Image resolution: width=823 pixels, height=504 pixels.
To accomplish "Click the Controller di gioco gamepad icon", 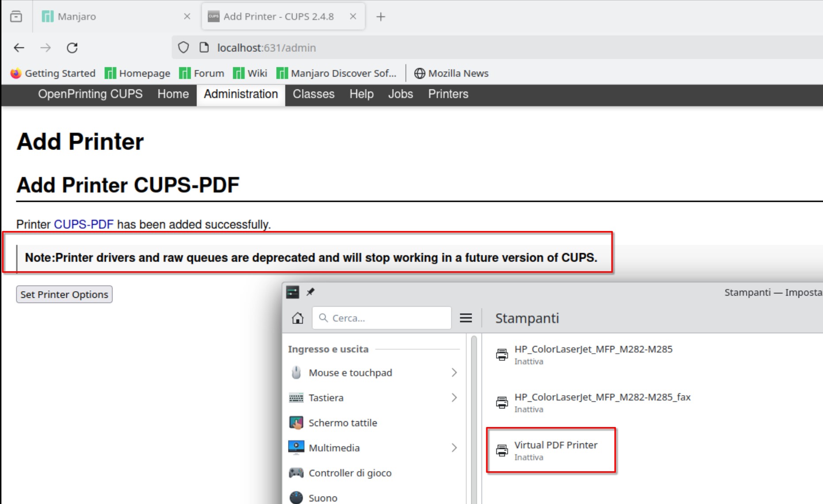I will (x=296, y=473).
